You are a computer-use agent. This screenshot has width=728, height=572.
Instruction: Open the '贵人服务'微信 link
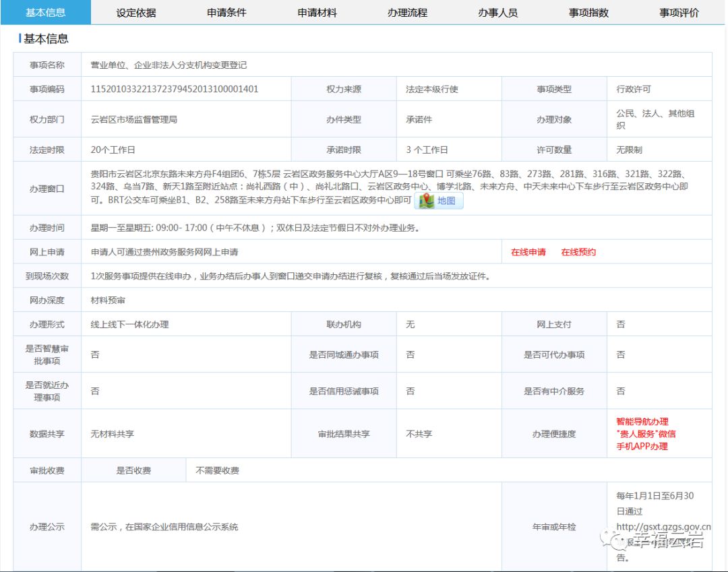click(645, 434)
